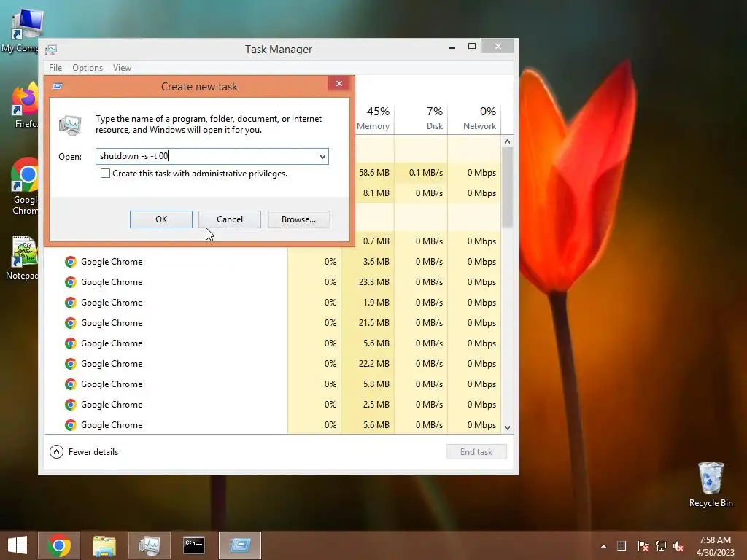Select the Recycle Bin desktop icon
747x560 pixels.
(711, 485)
